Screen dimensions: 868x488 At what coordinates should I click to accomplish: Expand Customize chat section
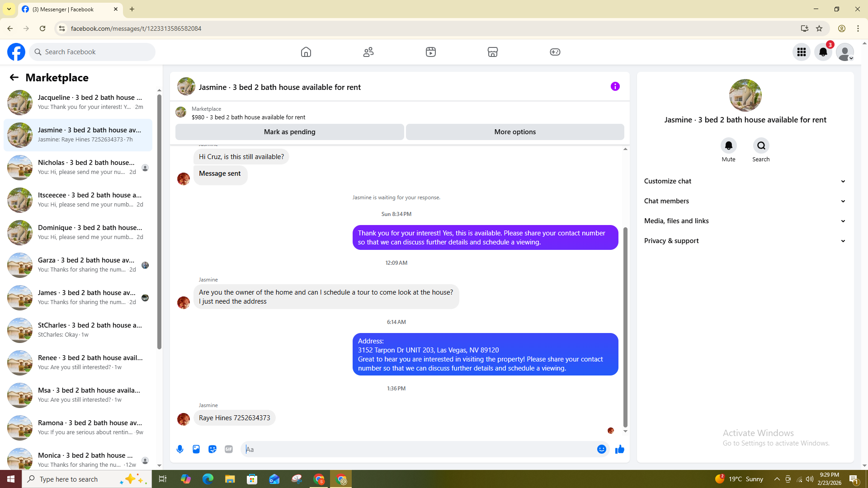745,181
